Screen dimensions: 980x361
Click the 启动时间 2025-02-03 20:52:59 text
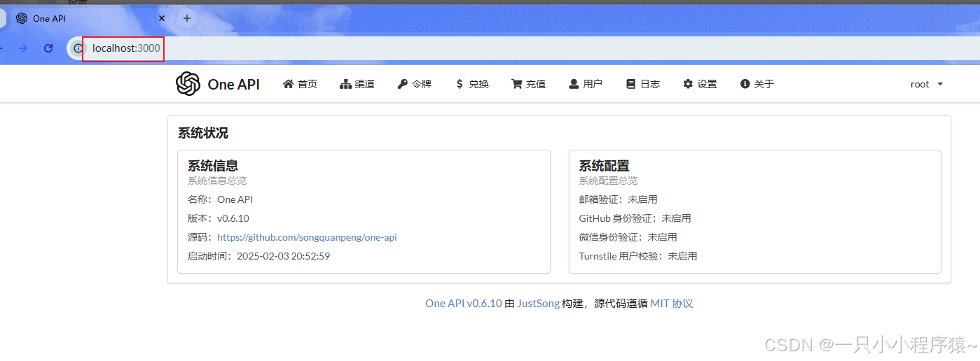[x=258, y=256]
